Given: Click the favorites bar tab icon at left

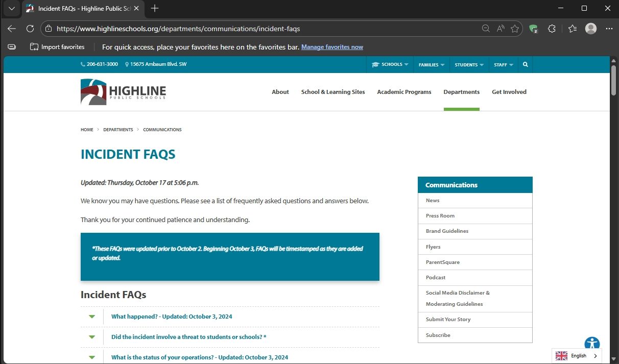Looking at the screenshot, I should (12, 47).
